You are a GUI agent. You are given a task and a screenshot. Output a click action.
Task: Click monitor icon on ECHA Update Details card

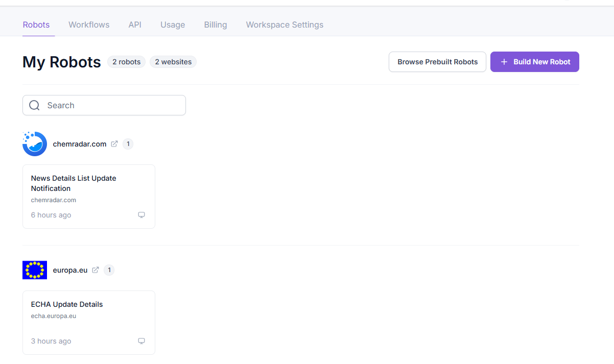pos(141,341)
